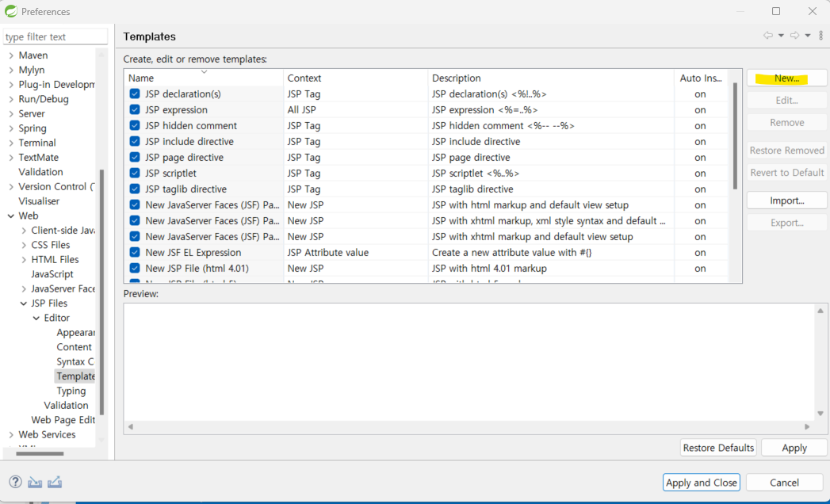Open the help question mark icon
This screenshot has height=504, width=830.
[15, 482]
